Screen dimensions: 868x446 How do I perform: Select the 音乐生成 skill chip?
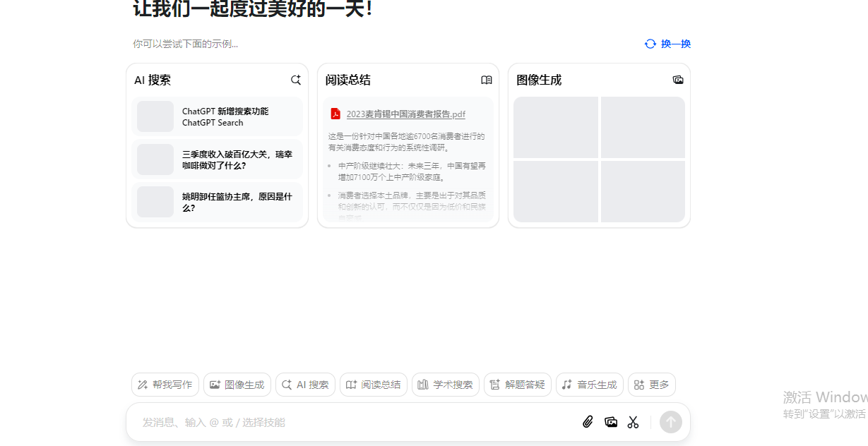click(590, 385)
